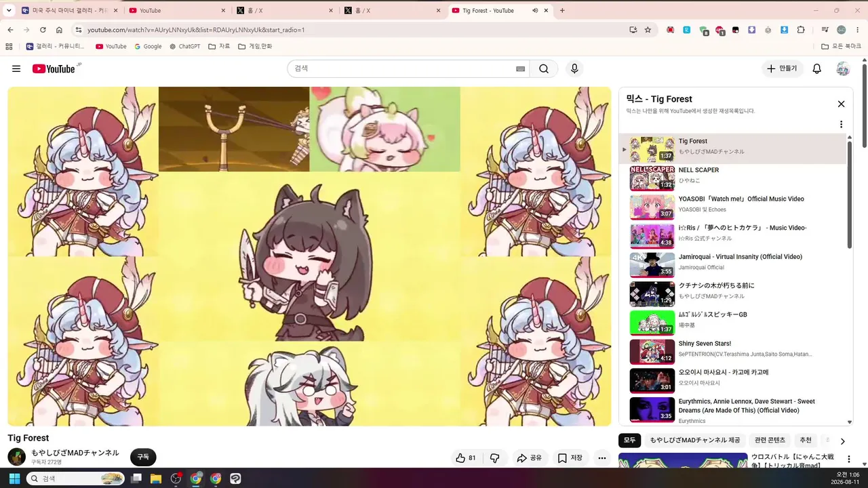Select the 모두 filter chip
The height and width of the screenshot is (488, 868).
tap(629, 441)
